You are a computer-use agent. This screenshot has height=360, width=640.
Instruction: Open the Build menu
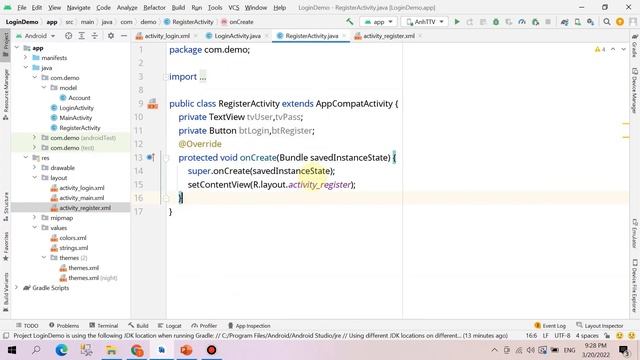coord(178,7)
